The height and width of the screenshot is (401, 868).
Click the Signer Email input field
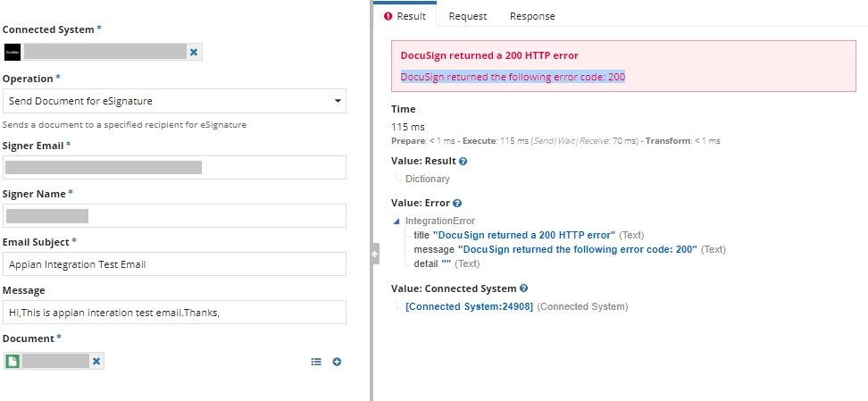tap(174, 167)
